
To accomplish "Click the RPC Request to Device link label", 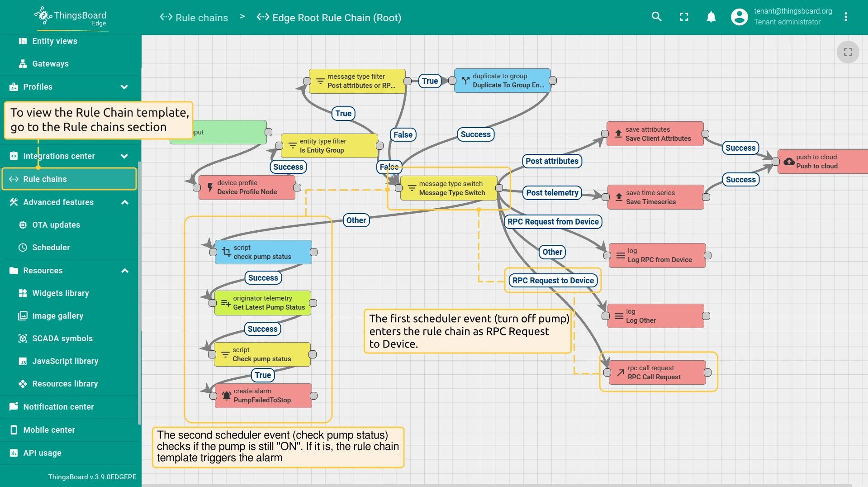I will click(553, 281).
